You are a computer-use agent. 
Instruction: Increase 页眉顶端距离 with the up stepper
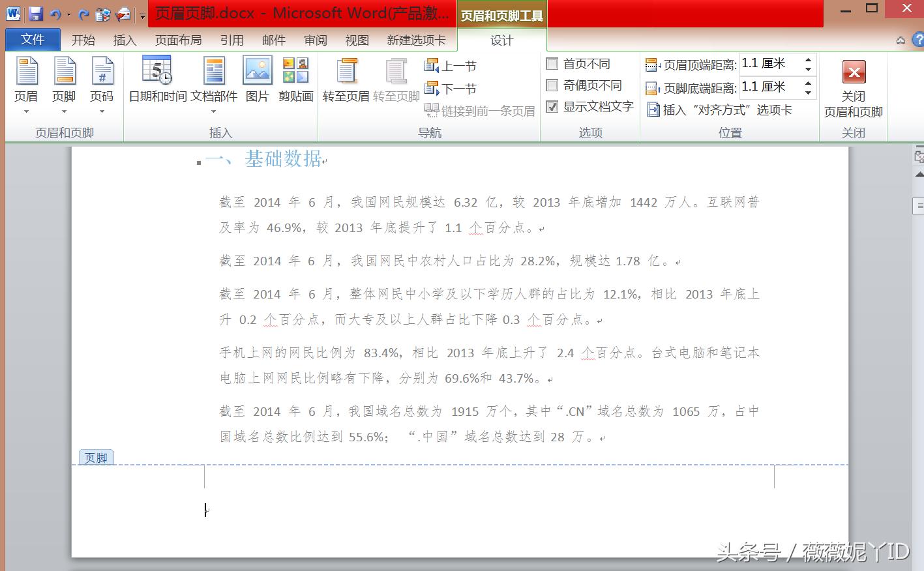[809, 59]
